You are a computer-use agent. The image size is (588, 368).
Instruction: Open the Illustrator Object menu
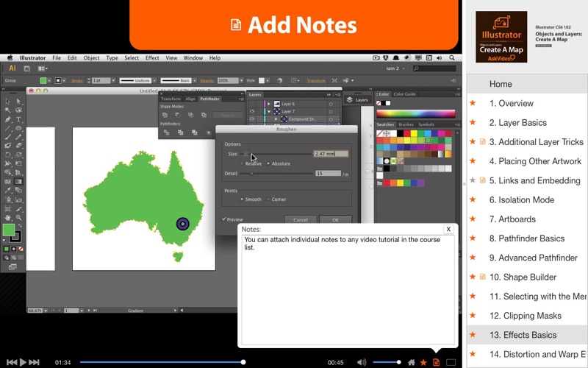(91, 58)
